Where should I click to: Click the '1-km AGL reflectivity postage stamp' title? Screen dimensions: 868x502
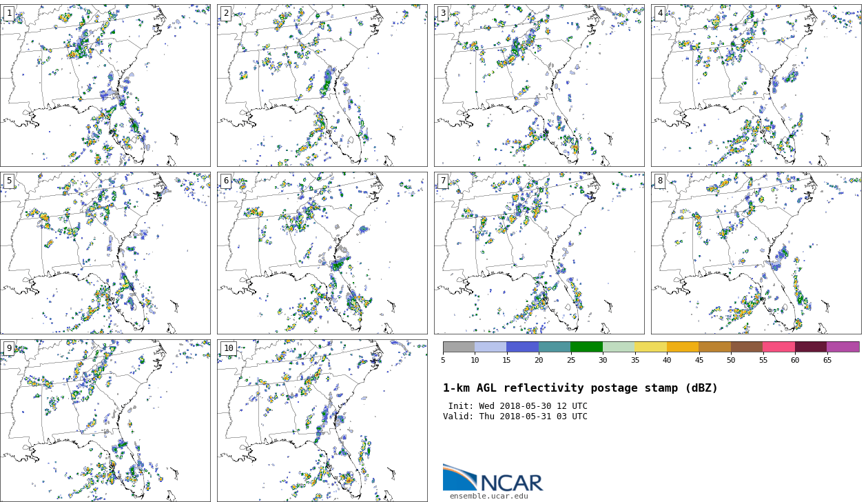click(x=580, y=388)
